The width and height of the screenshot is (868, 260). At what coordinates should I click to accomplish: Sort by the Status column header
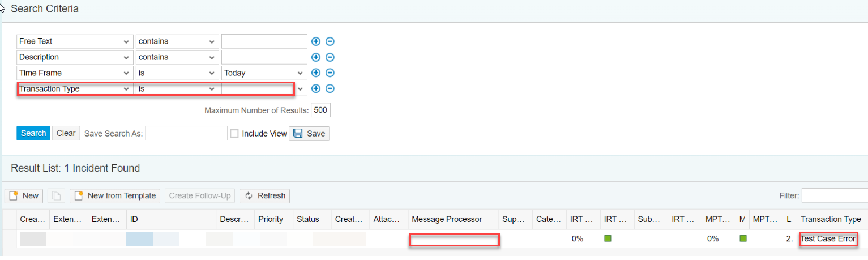click(x=312, y=219)
